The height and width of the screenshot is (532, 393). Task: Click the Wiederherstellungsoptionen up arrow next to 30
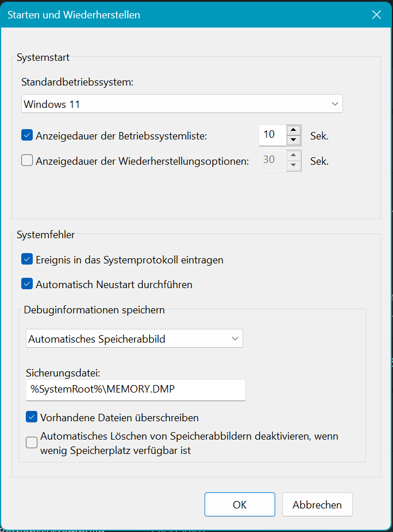pyautogui.click(x=294, y=156)
